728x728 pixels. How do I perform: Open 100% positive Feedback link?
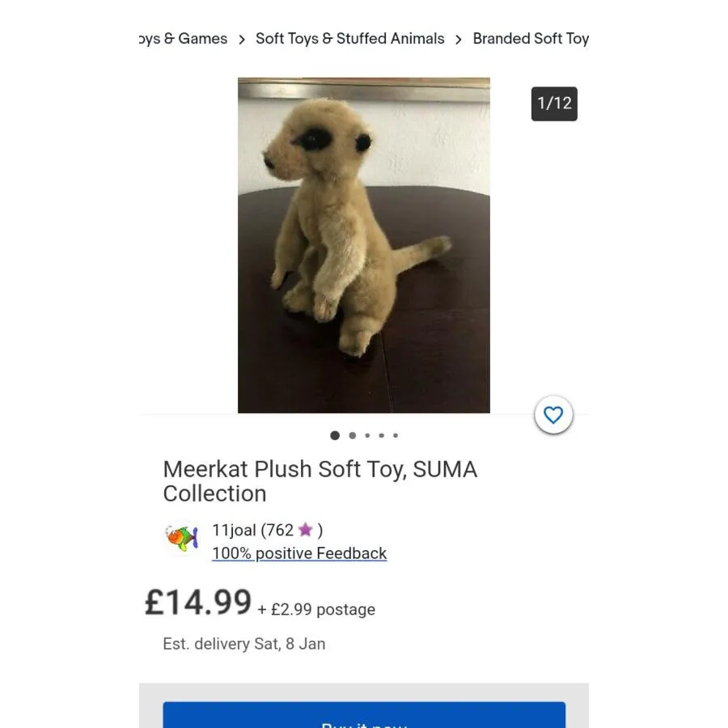click(x=299, y=553)
